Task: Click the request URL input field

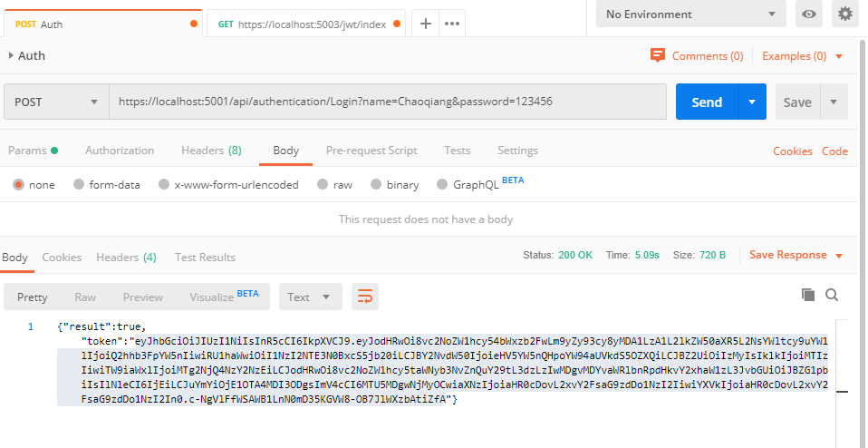Action: [390, 102]
